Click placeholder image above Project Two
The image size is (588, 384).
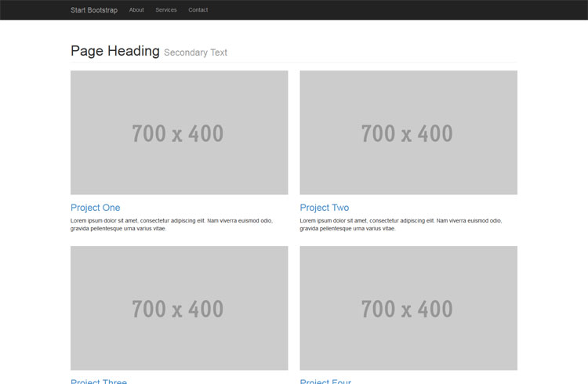(408, 132)
